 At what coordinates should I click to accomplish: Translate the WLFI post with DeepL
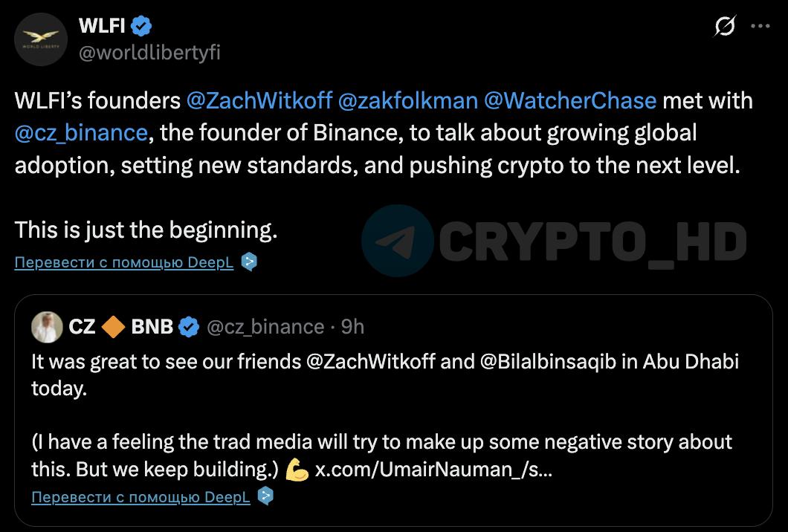pyautogui.click(x=124, y=262)
